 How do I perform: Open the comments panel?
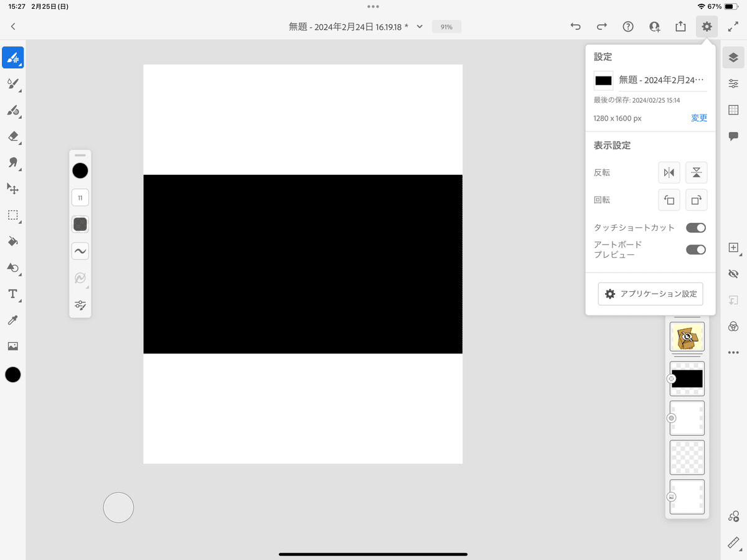(733, 136)
